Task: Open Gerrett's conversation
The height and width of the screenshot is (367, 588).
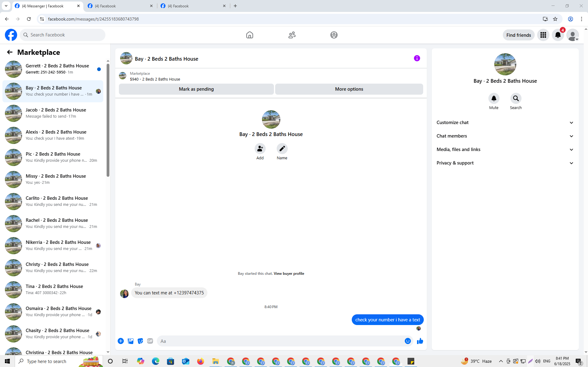Action: tap(53, 69)
